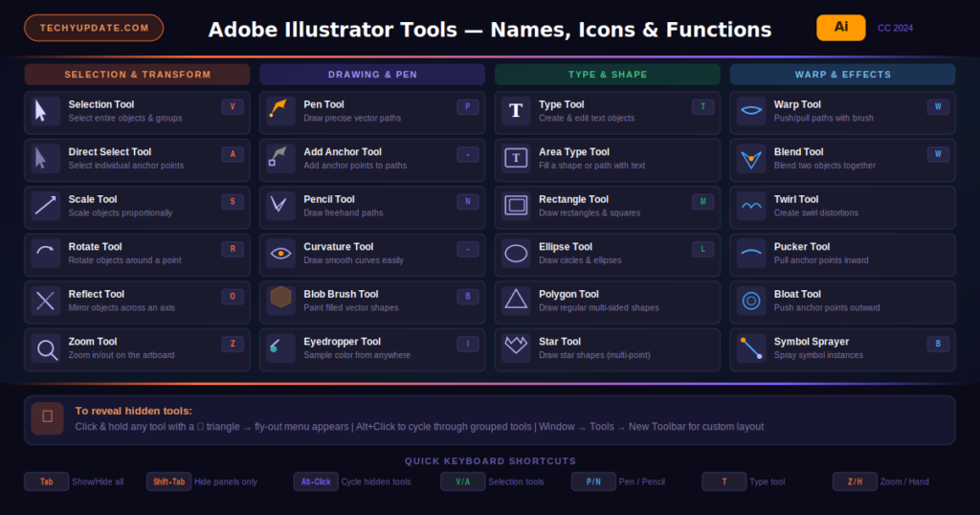Click the Alt+Click key badge

(316, 481)
